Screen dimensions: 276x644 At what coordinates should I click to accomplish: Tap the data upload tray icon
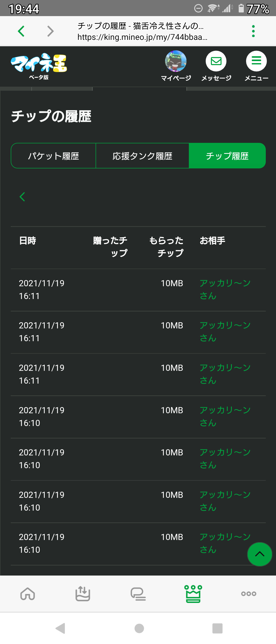click(83, 593)
